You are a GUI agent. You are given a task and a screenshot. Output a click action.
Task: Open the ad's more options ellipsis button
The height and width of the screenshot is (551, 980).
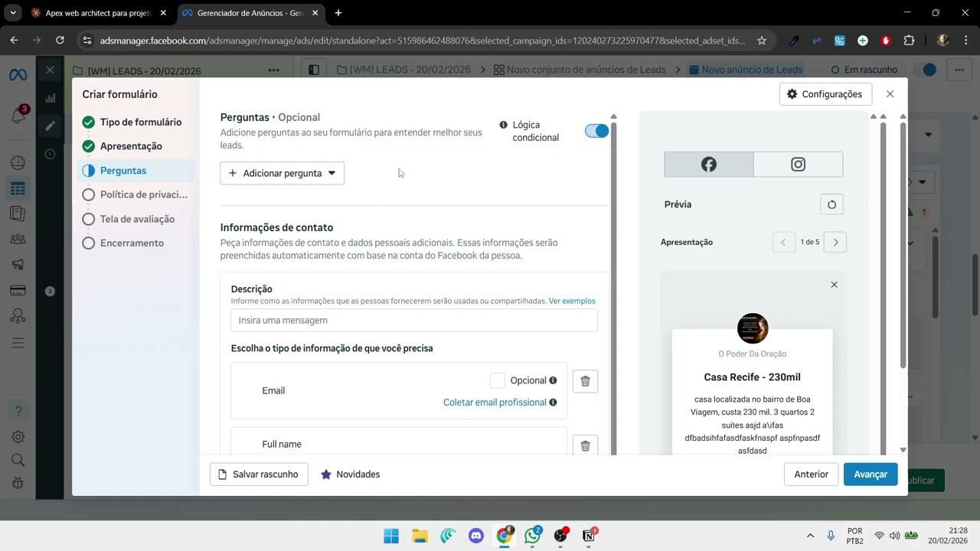click(959, 70)
